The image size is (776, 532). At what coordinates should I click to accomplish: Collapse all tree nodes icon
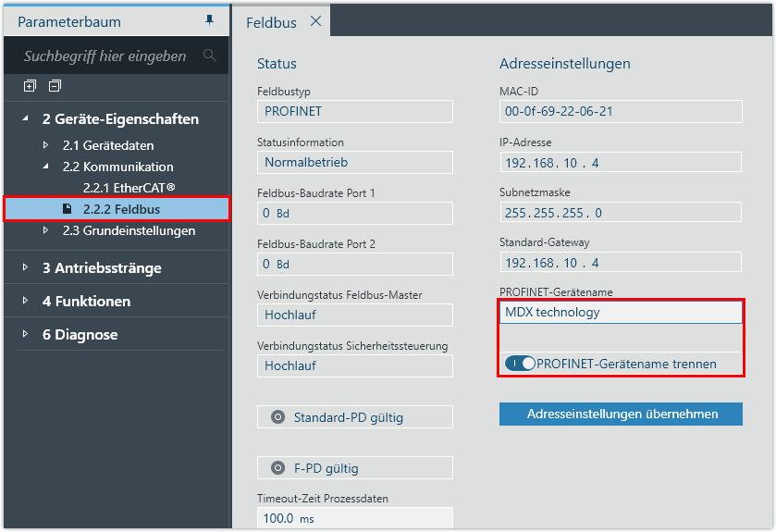[x=55, y=86]
